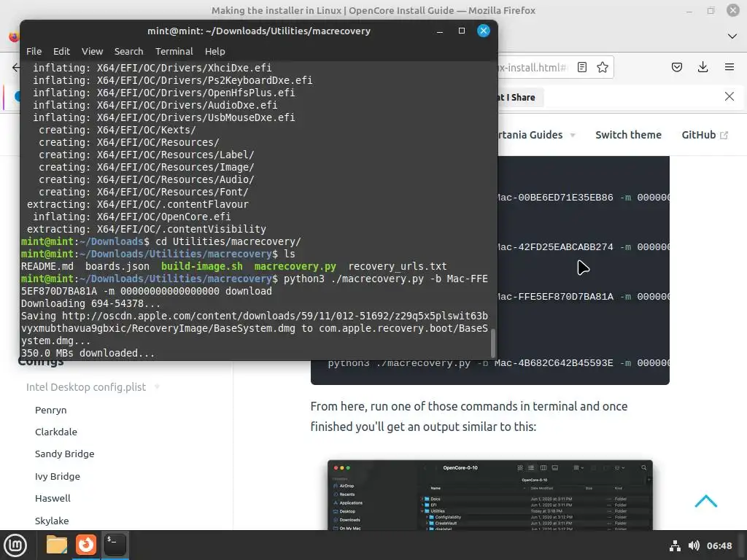Click the terminal window scrollbar handle
This screenshot has height=560, width=747.
(493, 343)
